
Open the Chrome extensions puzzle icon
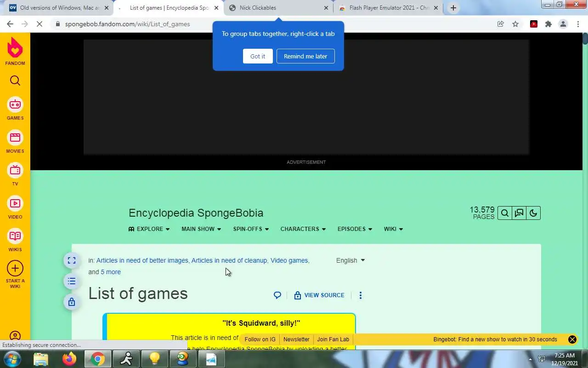[x=548, y=24]
